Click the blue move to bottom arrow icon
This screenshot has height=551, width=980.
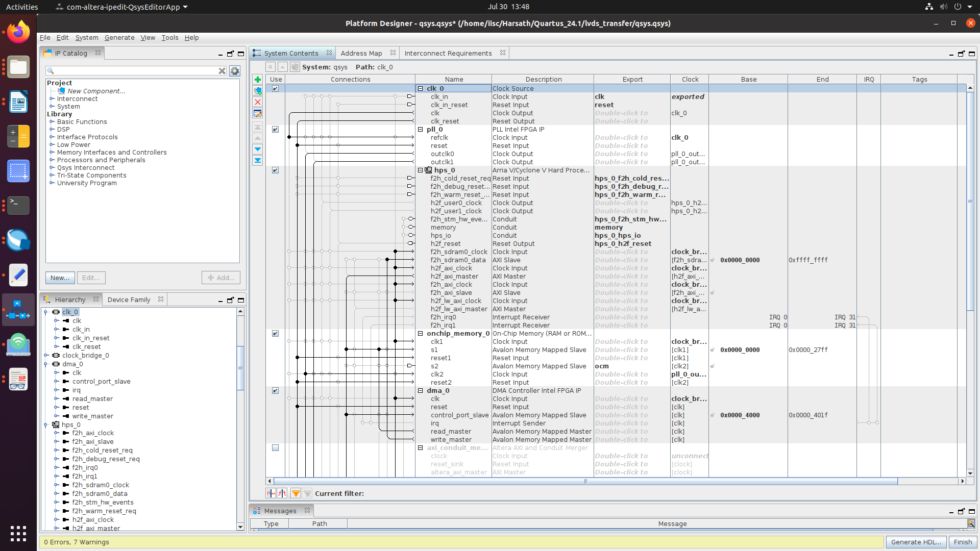258,160
